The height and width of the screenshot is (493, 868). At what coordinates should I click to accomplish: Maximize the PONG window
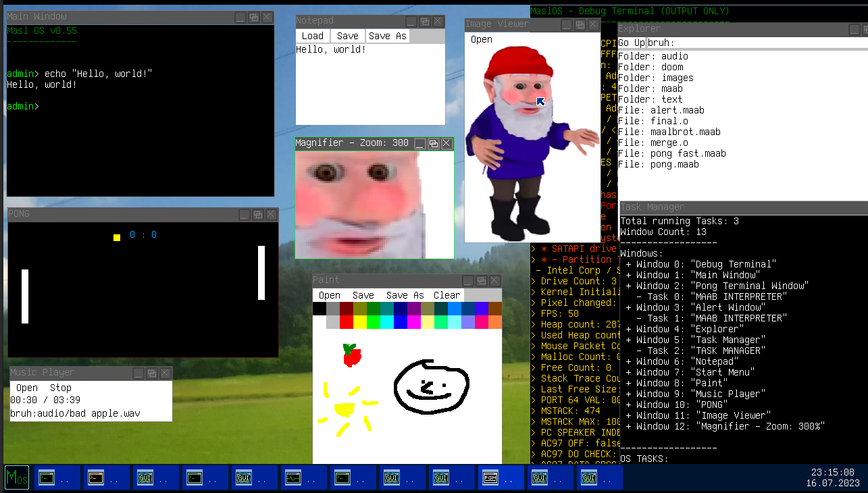[257, 215]
